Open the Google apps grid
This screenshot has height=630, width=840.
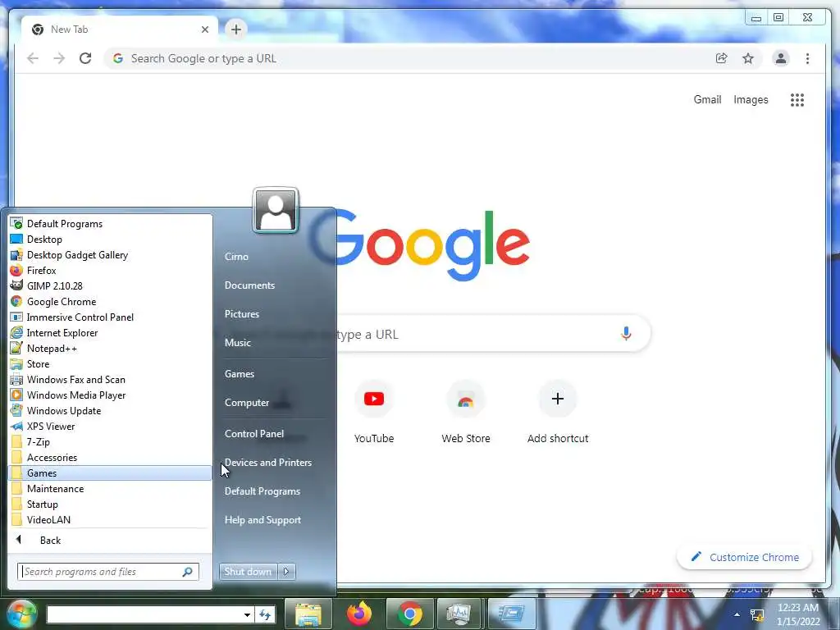pos(797,99)
